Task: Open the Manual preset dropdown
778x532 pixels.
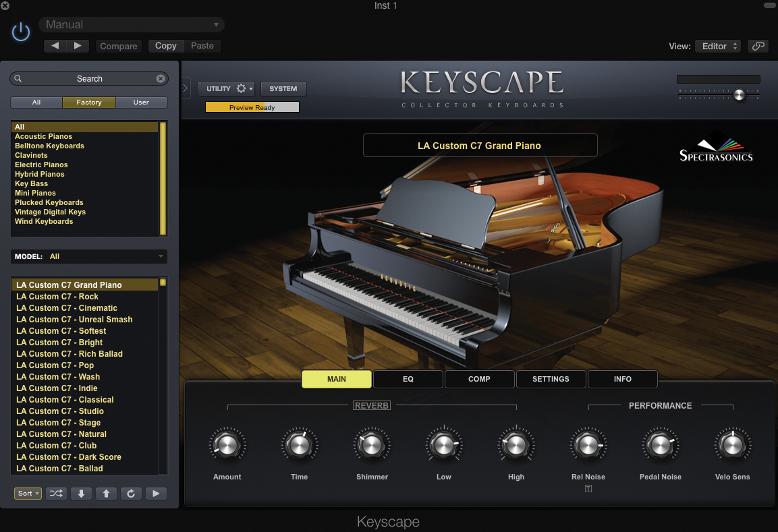Action: pyautogui.click(x=132, y=24)
